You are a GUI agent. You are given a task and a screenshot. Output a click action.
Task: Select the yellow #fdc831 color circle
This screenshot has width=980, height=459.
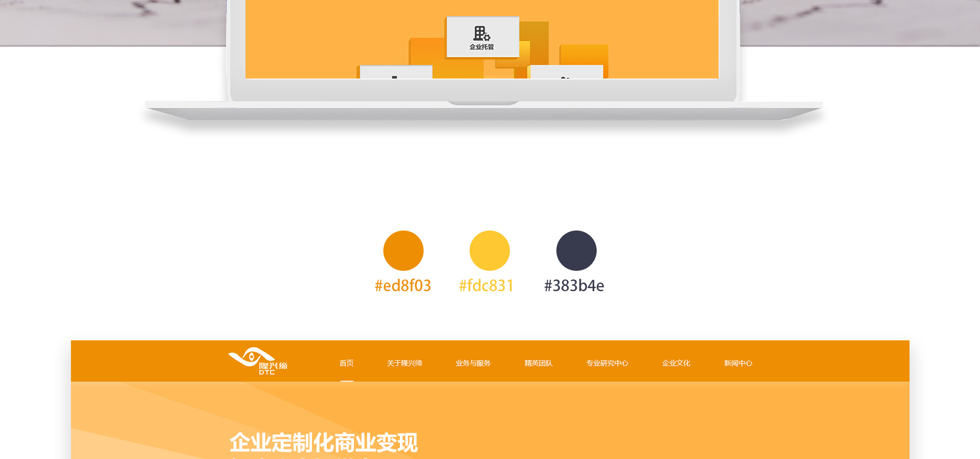tap(489, 250)
